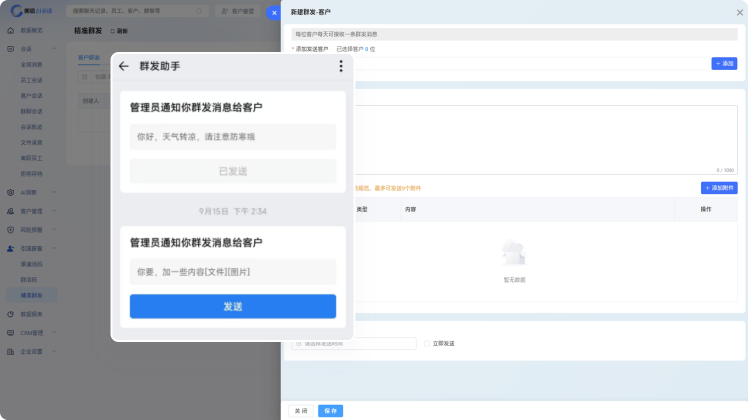
Task: Click the back arrow in 群发助手
Action: pyautogui.click(x=124, y=66)
